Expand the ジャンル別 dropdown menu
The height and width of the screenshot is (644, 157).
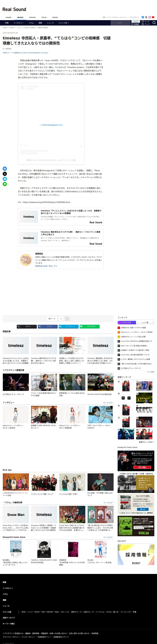click(64, 23)
